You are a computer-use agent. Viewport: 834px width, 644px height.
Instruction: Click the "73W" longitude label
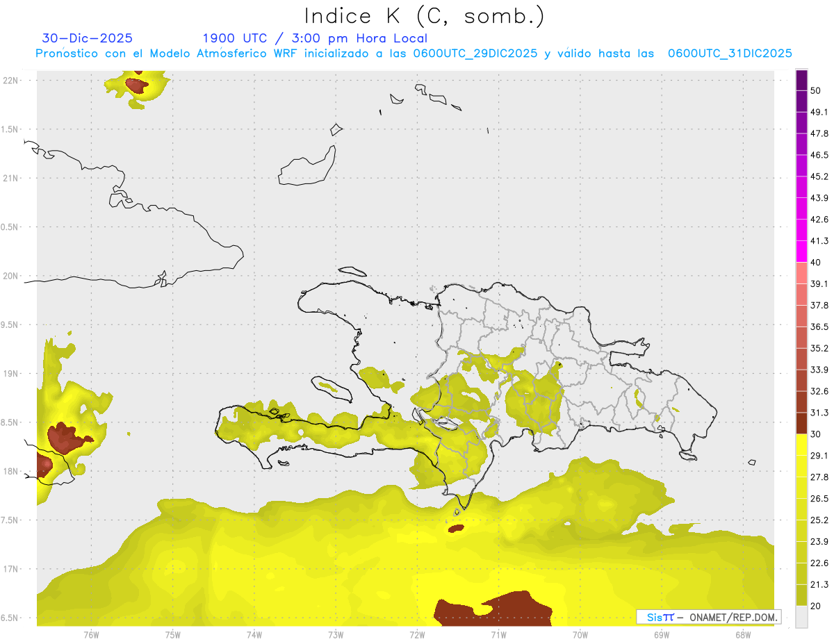[x=336, y=635]
